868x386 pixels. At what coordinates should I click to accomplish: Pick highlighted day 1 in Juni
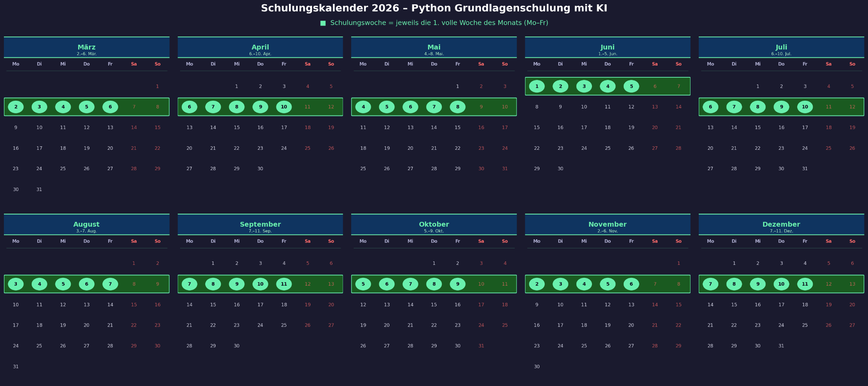(x=537, y=86)
